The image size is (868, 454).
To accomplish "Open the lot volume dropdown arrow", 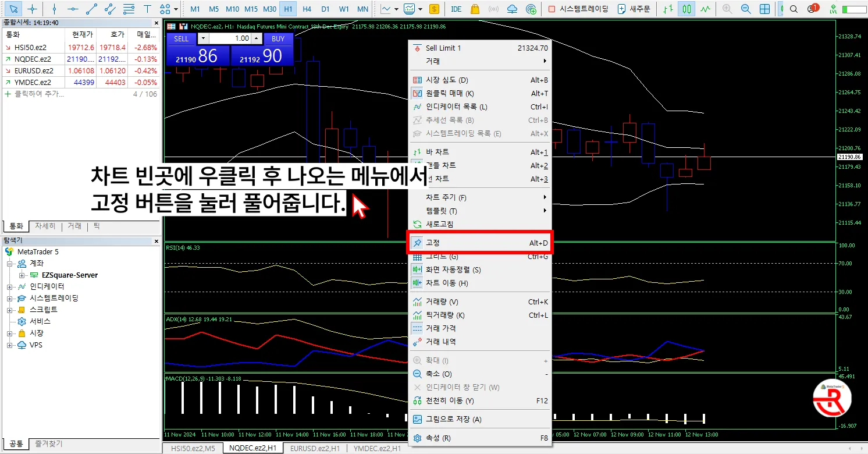I will click(202, 38).
